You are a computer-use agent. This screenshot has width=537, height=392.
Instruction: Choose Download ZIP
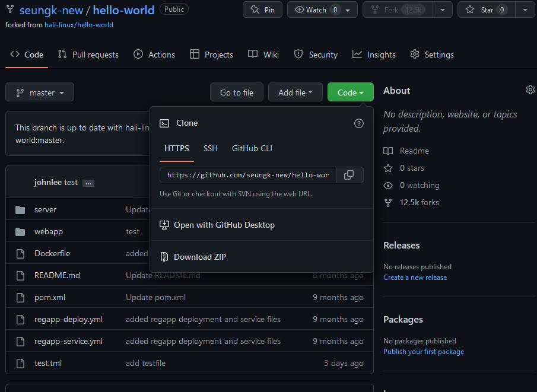point(261,257)
